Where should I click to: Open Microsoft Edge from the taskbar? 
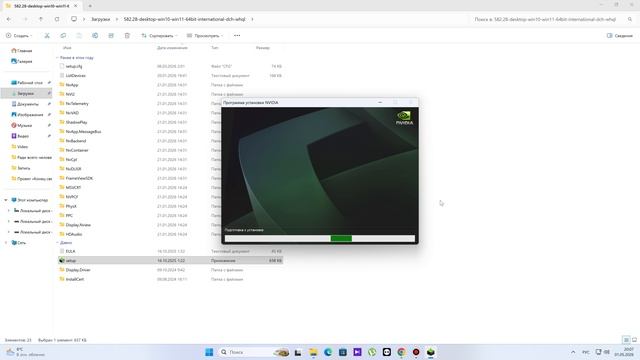[x=328, y=352]
